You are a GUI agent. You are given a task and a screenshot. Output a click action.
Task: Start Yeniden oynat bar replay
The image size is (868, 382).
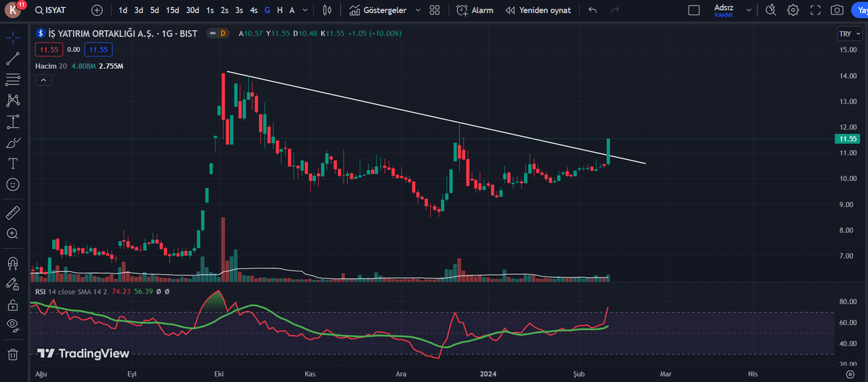coord(537,10)
